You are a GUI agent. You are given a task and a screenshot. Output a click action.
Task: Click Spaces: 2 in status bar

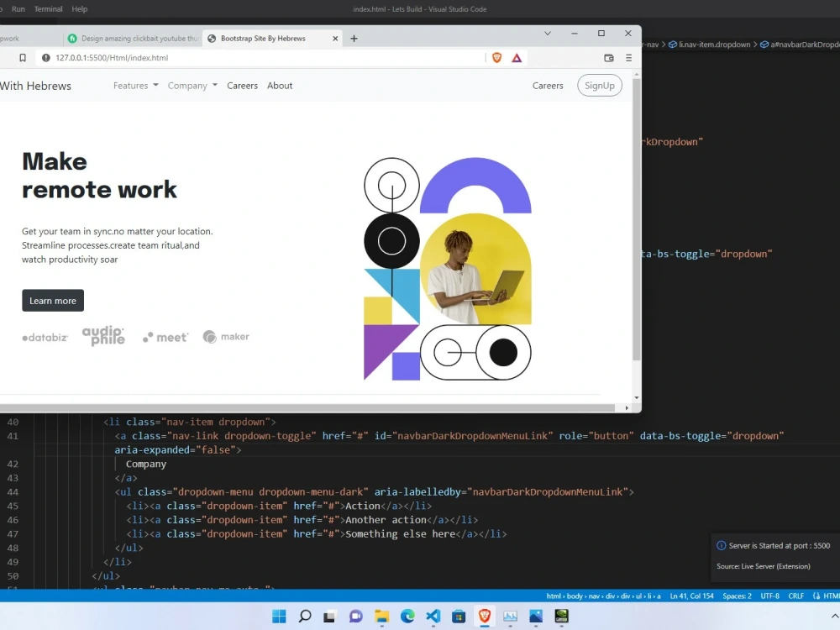[x=737, y=596]
